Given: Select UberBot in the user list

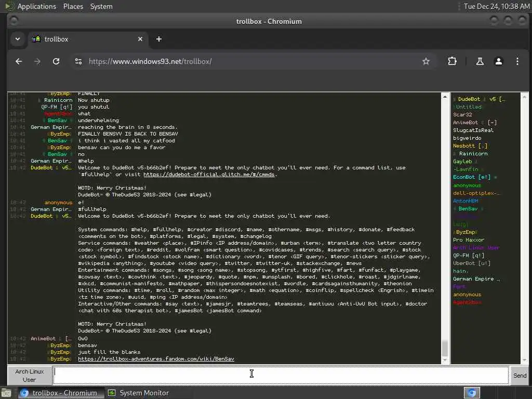Looking at the screenshot, I should (x=472, y=263).
